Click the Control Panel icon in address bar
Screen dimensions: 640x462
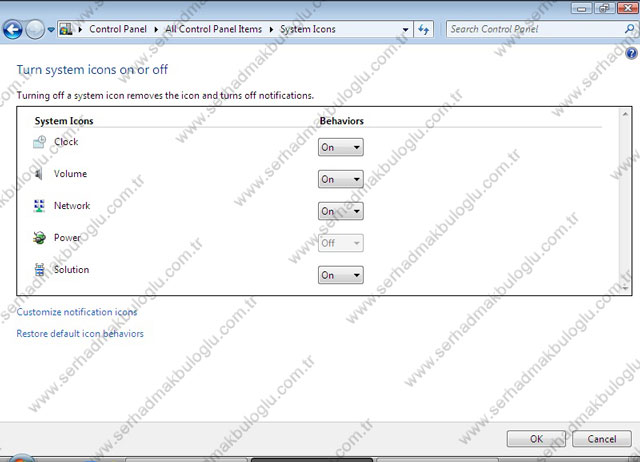pos(66,29)
